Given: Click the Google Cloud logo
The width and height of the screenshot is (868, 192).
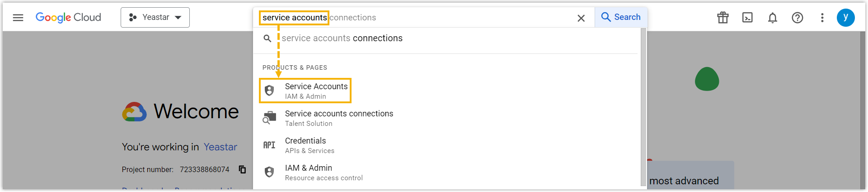Looking at the screenshot, I should coord(68,18).
